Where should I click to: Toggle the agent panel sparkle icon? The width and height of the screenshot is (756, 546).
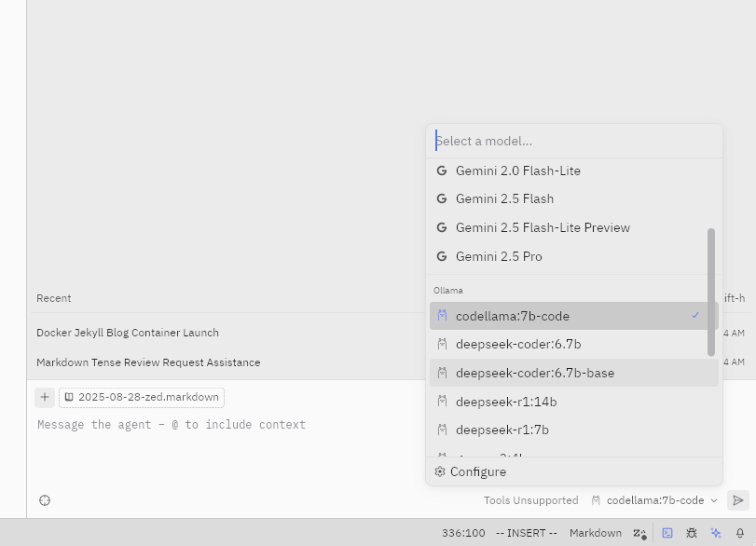(x=716, y=533)
